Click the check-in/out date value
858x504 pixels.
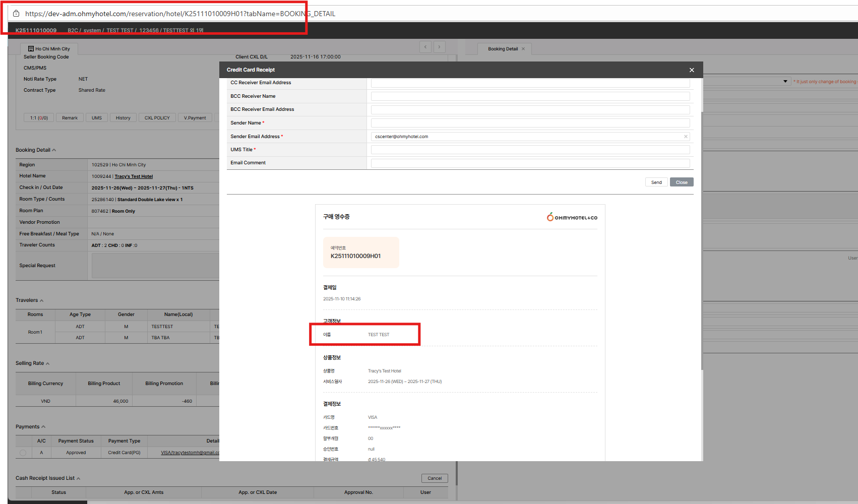click(x=142, y=188)
